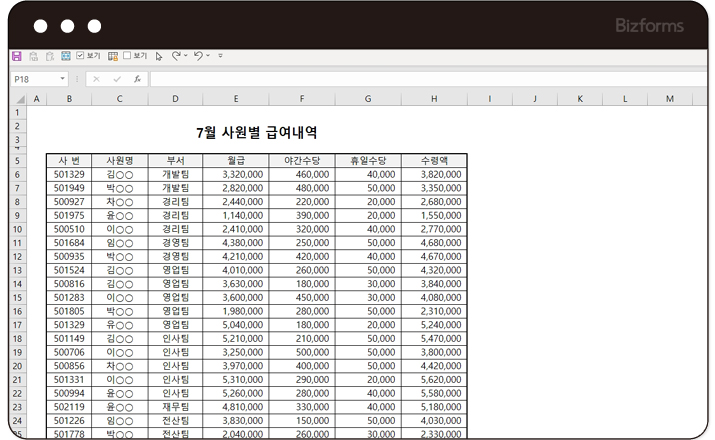Expand the Name Box dropdown arrow
This screenshot has height=440, width=715.
62,78
